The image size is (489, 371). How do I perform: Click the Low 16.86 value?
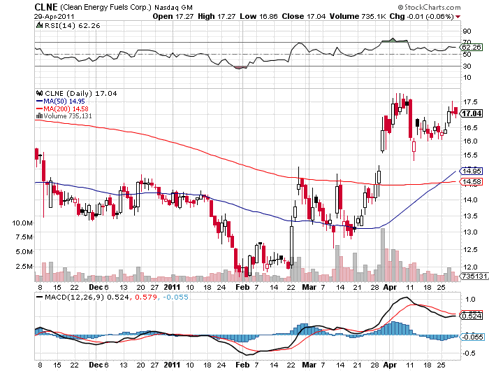(x=259, y=16)
